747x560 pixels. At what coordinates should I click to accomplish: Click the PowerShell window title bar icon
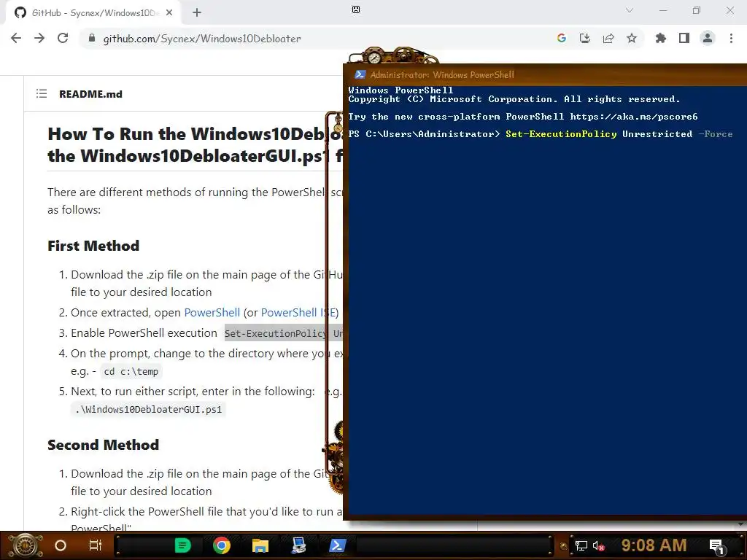click(360, 75)
